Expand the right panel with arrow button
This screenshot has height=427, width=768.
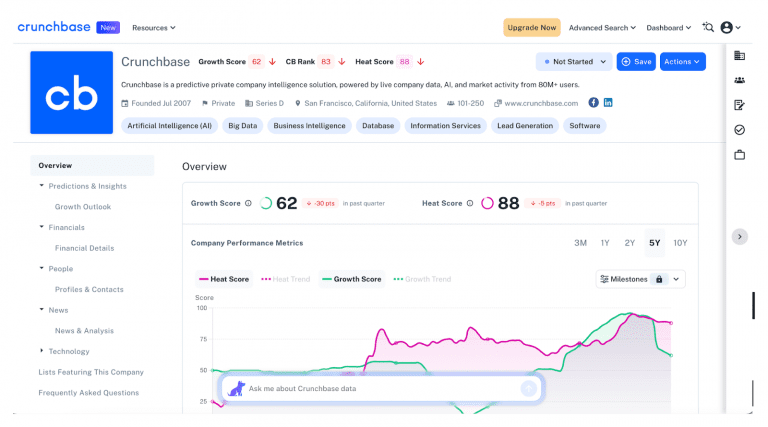pos(740,237)
